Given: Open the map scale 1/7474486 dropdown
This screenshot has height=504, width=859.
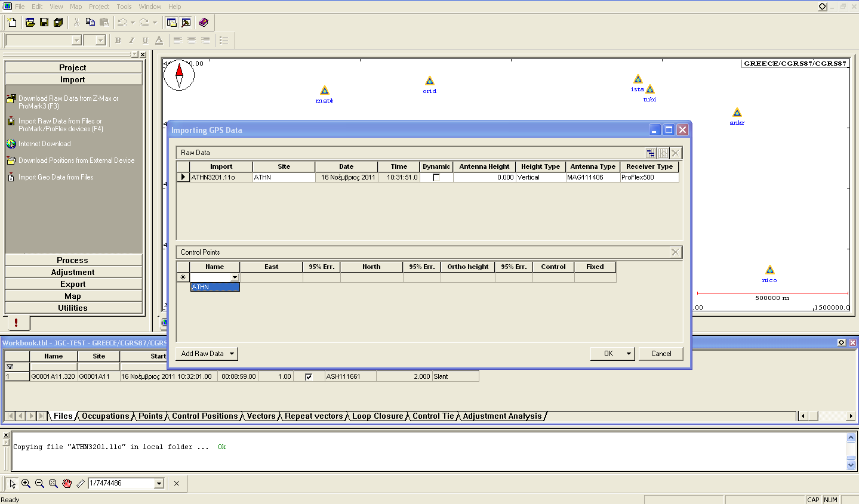Looking at the screenshot, I should tap(159, 483).
